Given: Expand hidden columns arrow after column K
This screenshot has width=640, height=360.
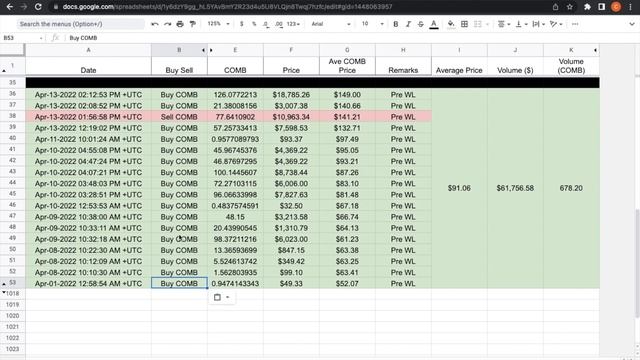Looking at the screenshot, I should pyautogui.click(x=595, y=50).
